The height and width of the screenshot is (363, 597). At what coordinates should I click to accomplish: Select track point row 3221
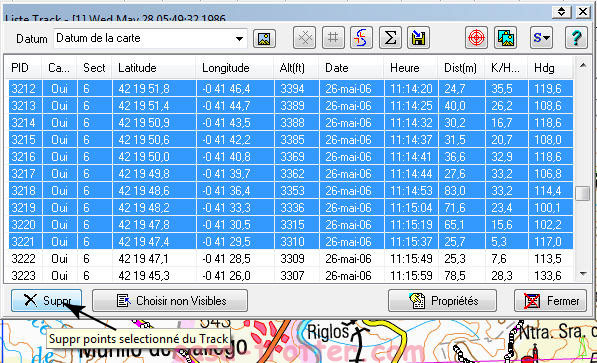pyautogui.click(x=291, y=241)
